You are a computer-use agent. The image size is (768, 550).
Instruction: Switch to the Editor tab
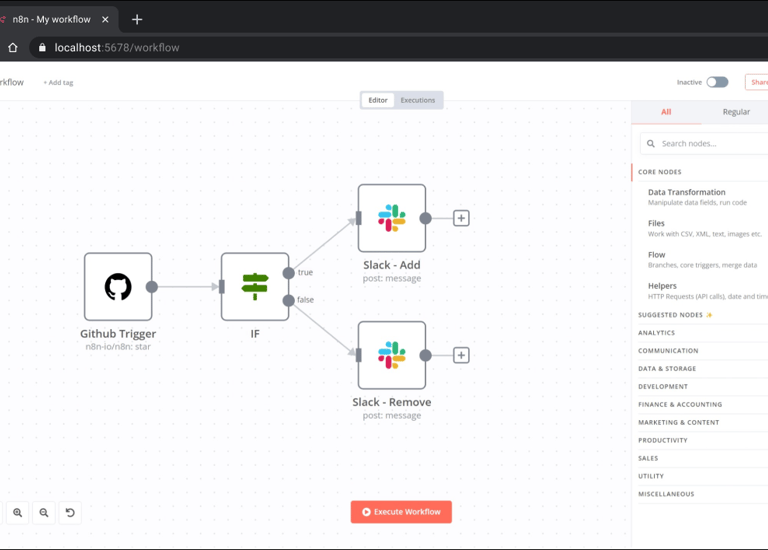(378, 100)
